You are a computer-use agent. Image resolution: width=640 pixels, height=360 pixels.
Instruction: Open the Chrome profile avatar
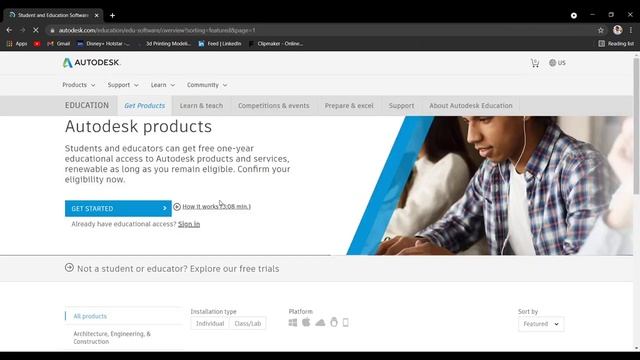pos(618,30)
